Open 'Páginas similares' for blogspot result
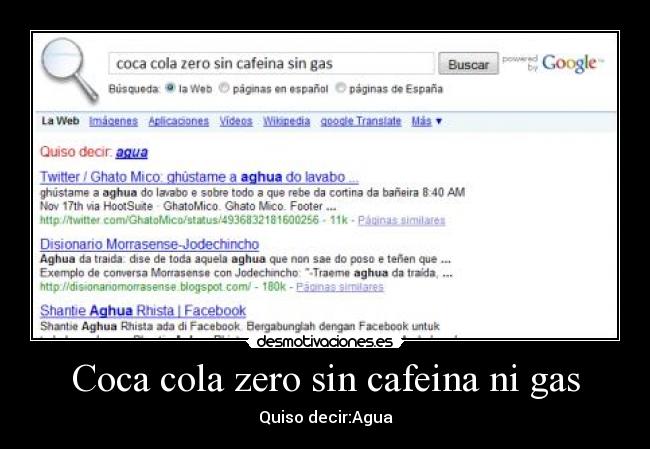The height and width of the screenshot is (449, 650). coord(340,287)
